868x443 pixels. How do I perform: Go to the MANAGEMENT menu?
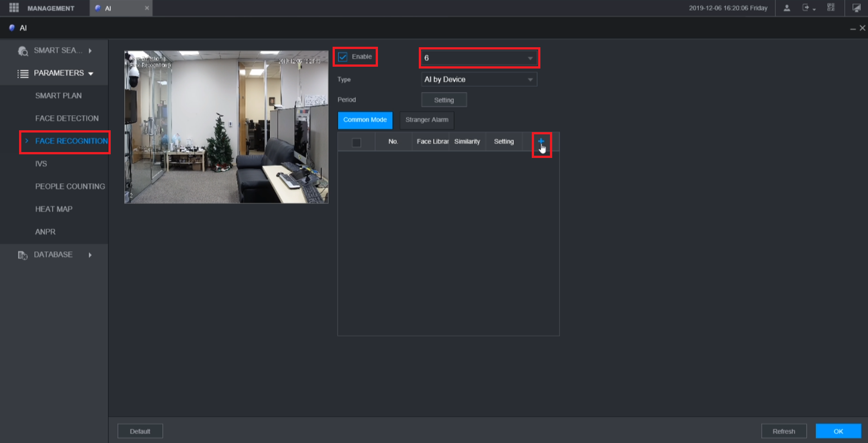[51, 8]
